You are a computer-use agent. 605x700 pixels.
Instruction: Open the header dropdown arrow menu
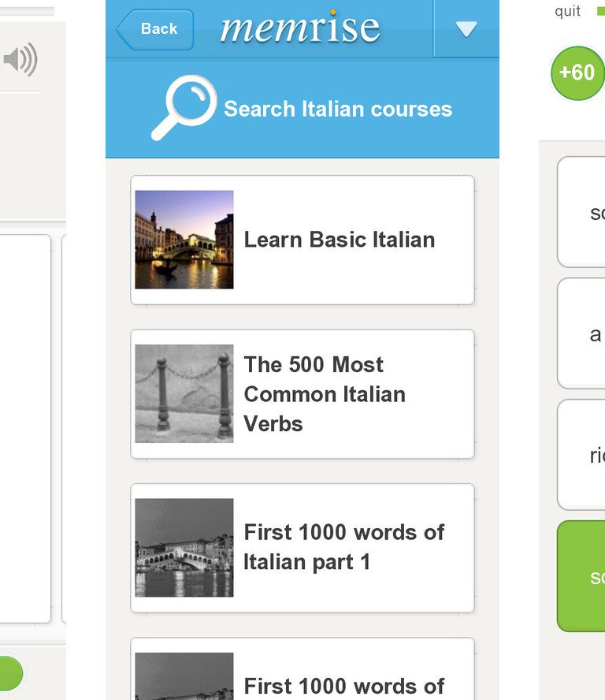coord(466,29)
